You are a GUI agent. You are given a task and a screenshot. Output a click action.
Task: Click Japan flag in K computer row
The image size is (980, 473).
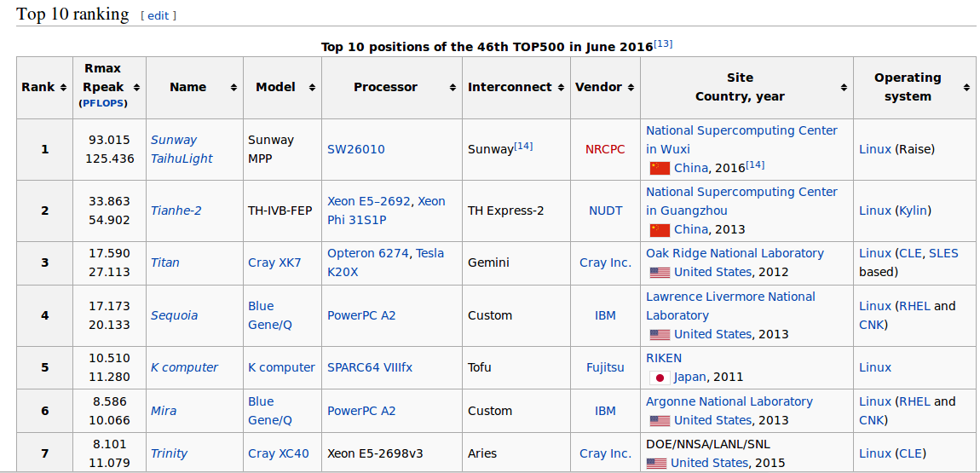pyautogui.click(x=660, y=378)
